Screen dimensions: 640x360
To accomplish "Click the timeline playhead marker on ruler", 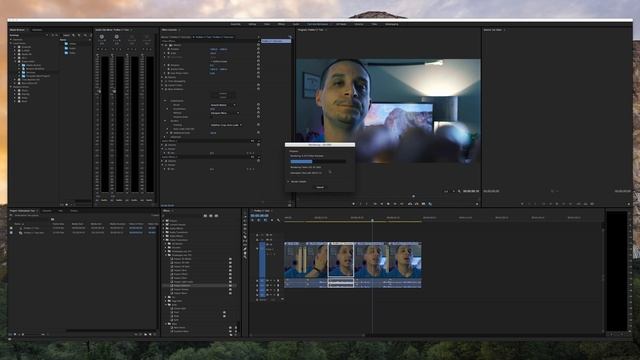I will (372, 220).
